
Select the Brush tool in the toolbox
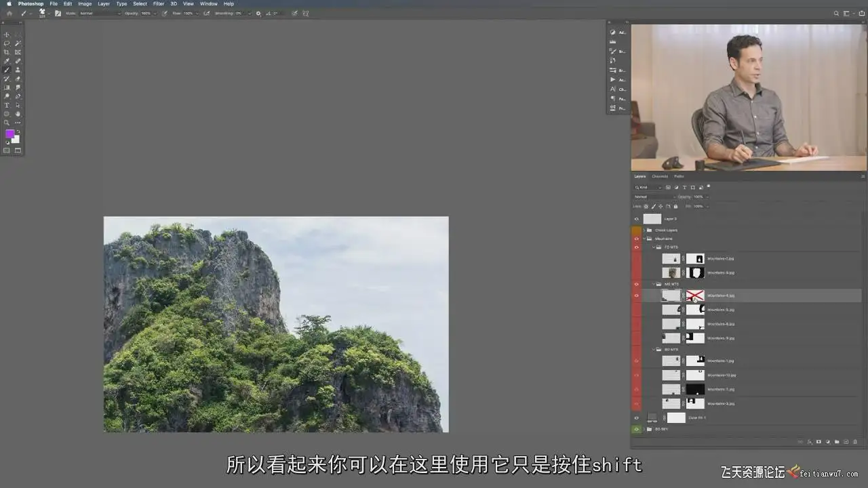(7, 70)
